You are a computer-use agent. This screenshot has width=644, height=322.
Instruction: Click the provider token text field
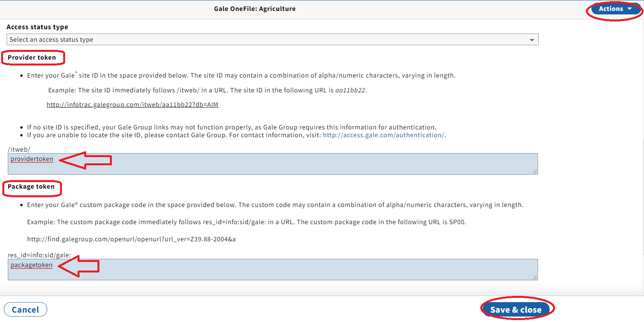click(272, 164)
